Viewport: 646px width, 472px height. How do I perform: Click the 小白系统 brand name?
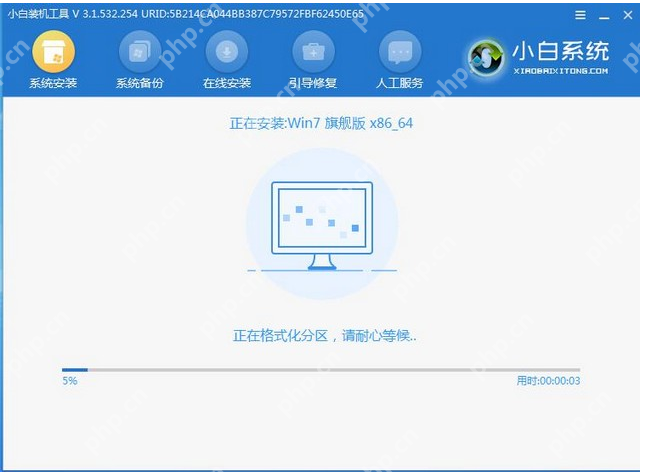point(561,51)
